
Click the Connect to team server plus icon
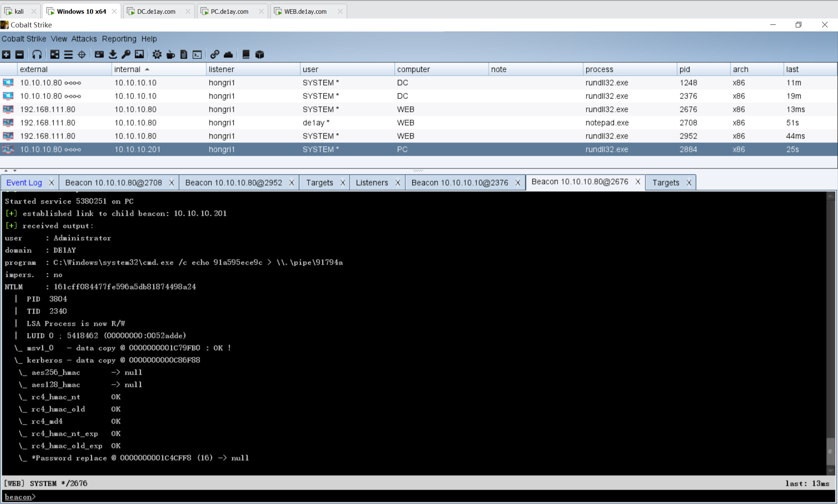[6, 55]
